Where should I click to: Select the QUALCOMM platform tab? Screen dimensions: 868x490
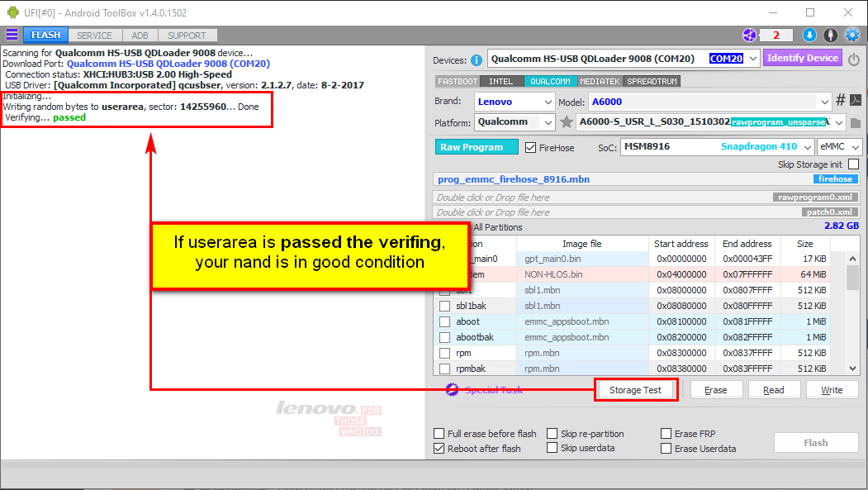(550, 81)
